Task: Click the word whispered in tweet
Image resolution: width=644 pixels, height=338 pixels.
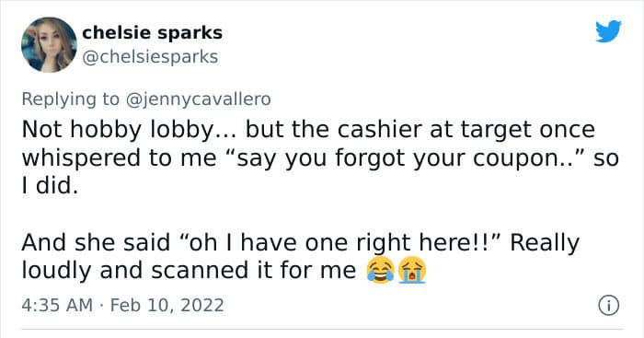Action: 81,159
